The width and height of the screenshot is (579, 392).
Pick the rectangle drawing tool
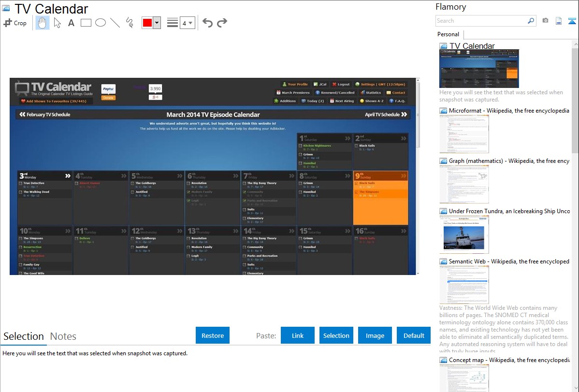click(86, 23)
